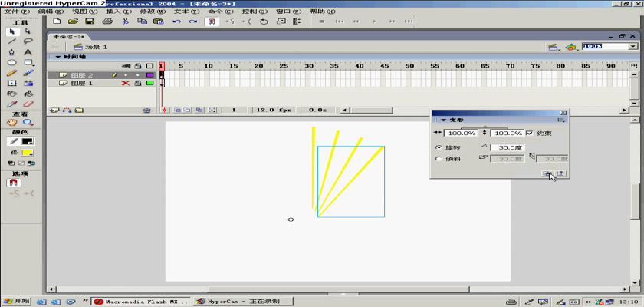Open the zoom percentage dropdown arrow
The width and height of the screenshot is (644, 307).
point(632,47)
